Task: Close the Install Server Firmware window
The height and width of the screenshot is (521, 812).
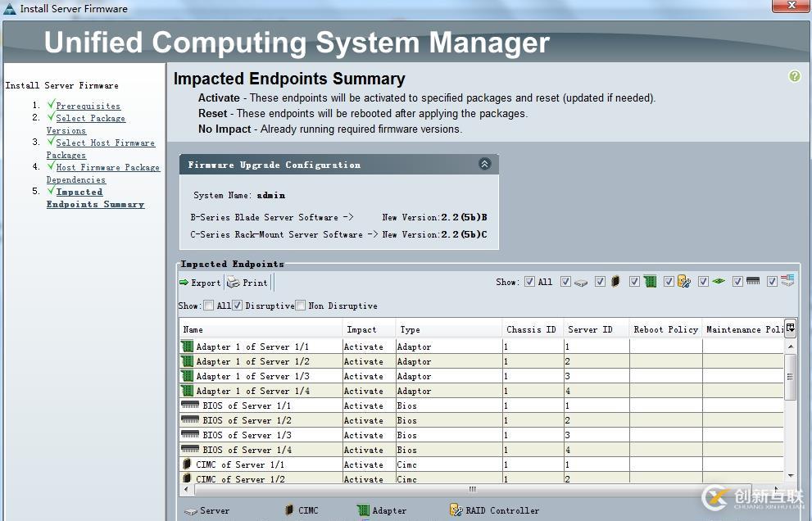Action: pos(791,5)
